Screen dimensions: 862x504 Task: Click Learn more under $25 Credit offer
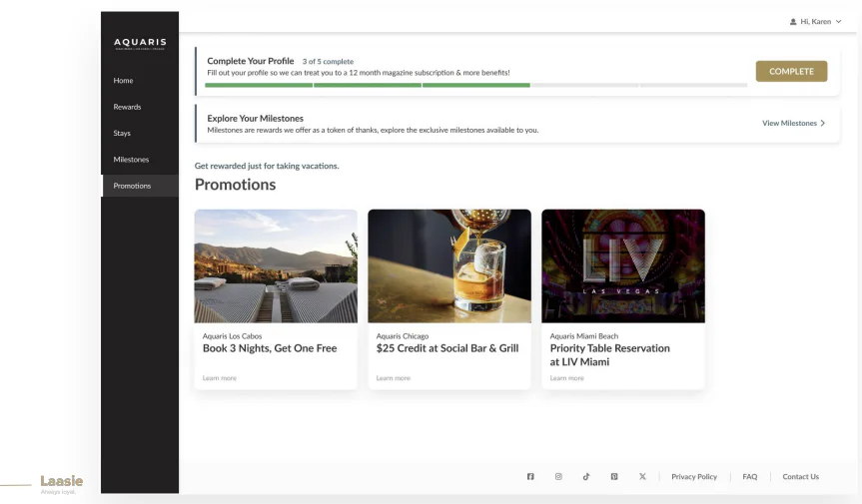coord(394,377)
